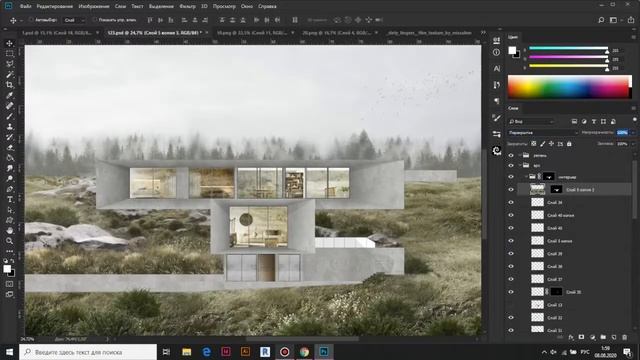Select the Zoom tool in the toolbox
This screenshot has width=640, height=360.
click(x=9, y=241)
